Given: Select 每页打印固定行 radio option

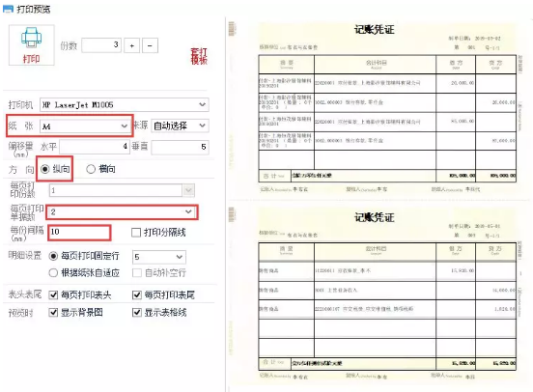Looking at the screenshot, I should (x=53, y=256).
